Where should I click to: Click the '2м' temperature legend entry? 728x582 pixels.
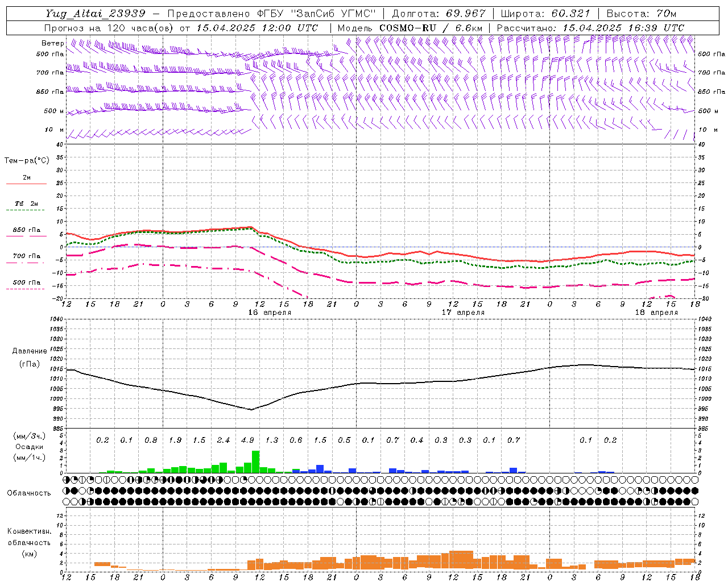[27, 177]
